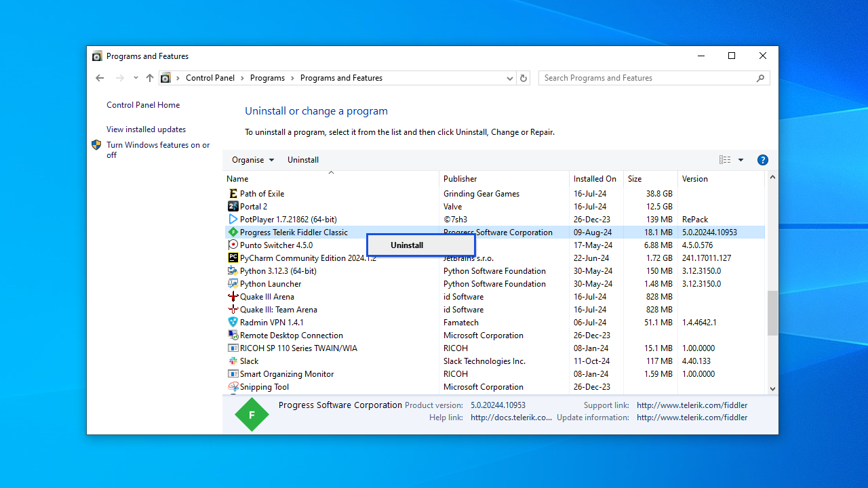This screenshot has height=488, width=868.
Task: Sort by the Version column header
Action: click(x=721, y=179)
